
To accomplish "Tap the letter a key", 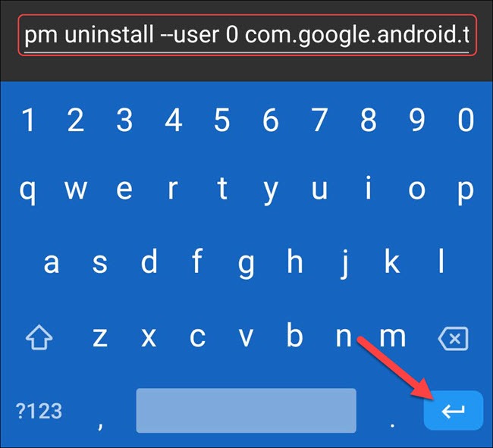I will pos(52,262).
